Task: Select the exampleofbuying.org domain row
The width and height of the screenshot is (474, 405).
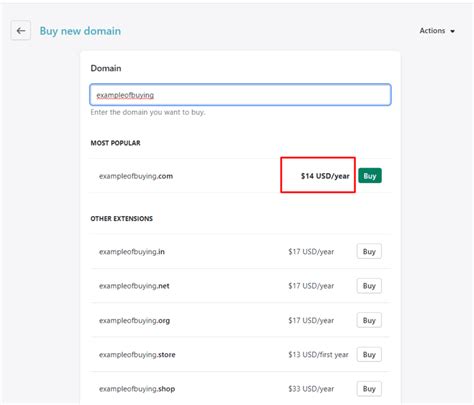Action: pos(240,320)
